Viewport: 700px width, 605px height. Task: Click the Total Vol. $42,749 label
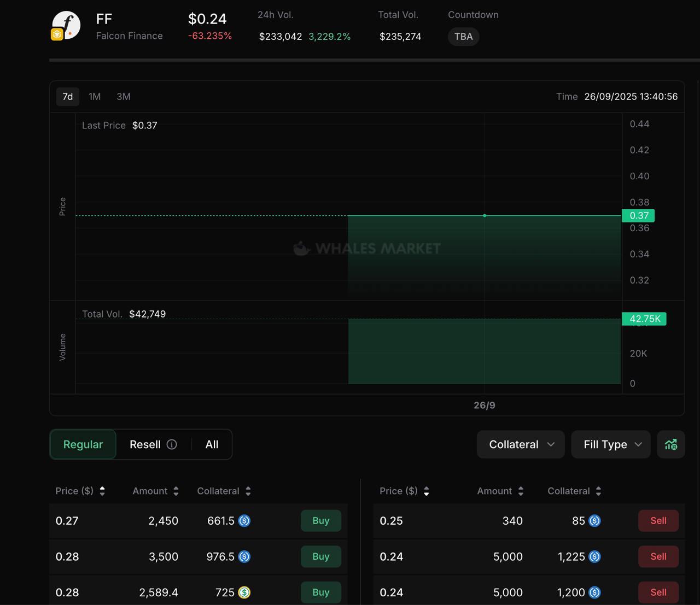point(124,314)
